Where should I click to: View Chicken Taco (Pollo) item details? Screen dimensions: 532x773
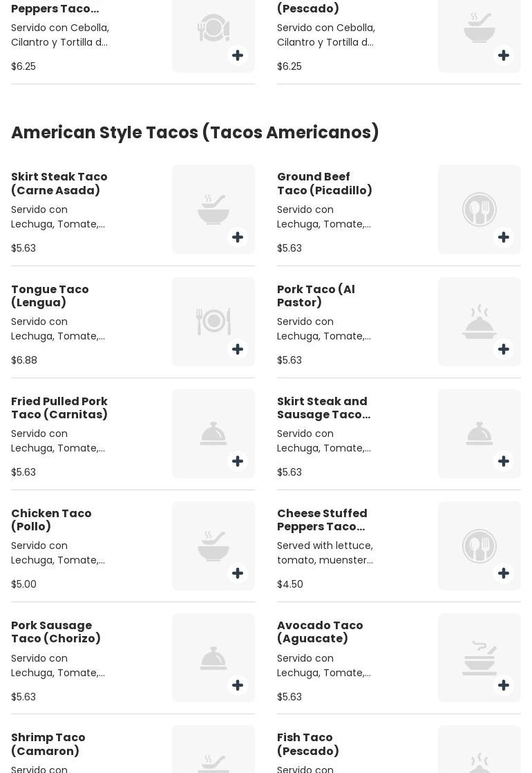pyautogui.click(x=51, y=520)
